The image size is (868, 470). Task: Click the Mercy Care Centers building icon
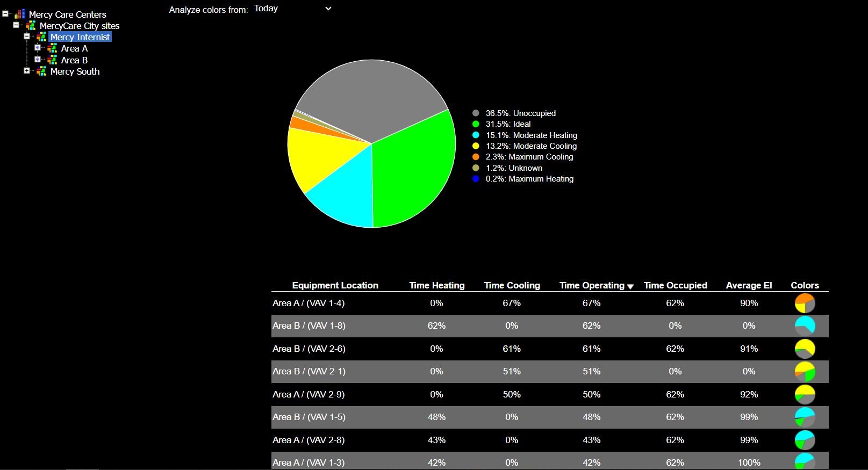(20, 14)
